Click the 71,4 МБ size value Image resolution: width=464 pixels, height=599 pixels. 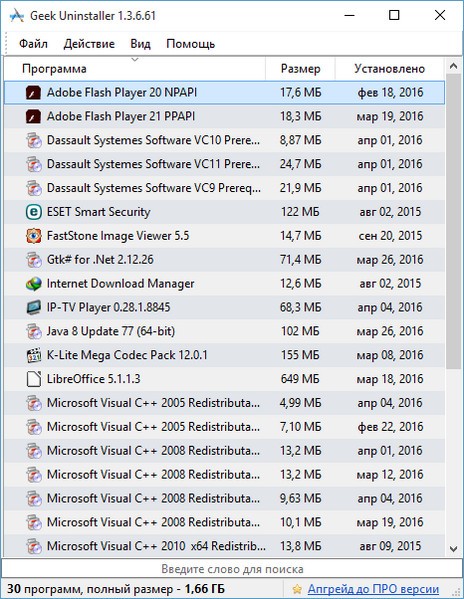[300, 260]
